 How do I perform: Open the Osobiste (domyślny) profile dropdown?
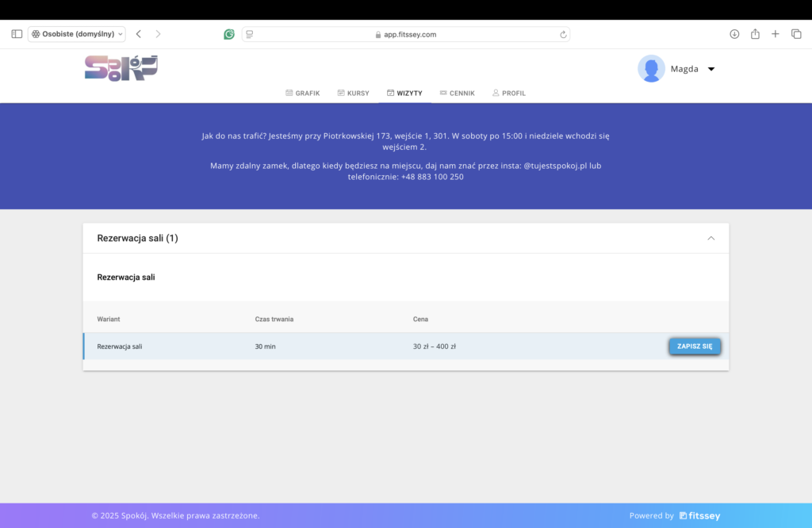(x=77, y=34)
